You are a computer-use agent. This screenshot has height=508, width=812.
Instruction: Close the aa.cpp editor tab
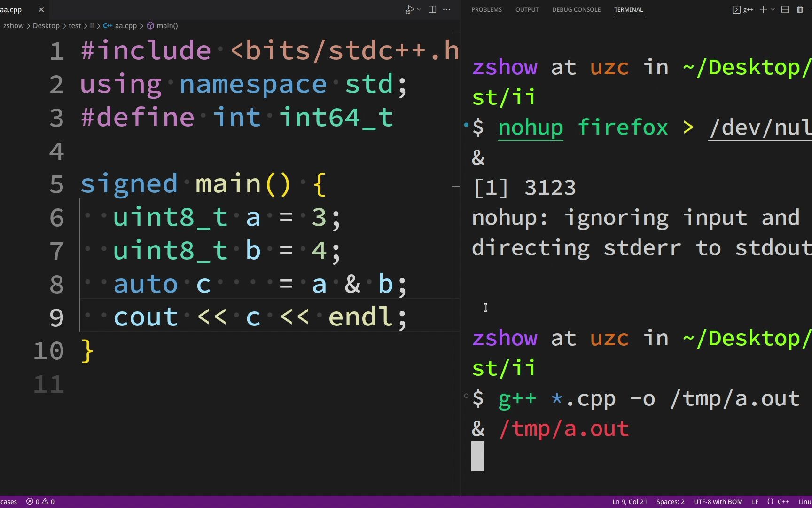(x=41, y=9)
